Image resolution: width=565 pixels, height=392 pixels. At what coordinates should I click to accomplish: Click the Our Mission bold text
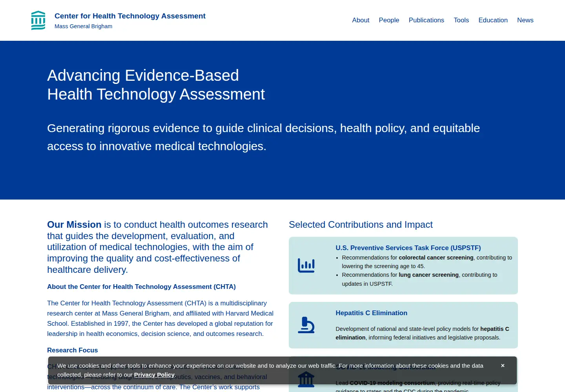74,225
